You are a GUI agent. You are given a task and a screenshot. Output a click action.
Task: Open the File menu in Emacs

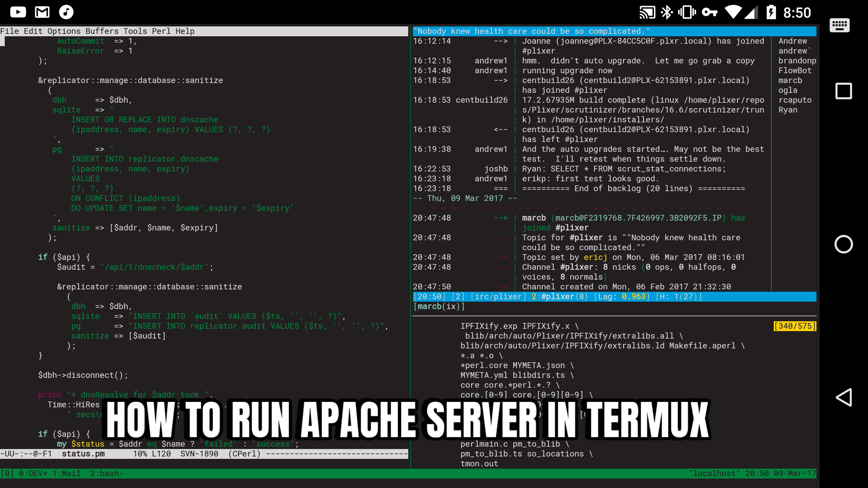click(9, 31)
